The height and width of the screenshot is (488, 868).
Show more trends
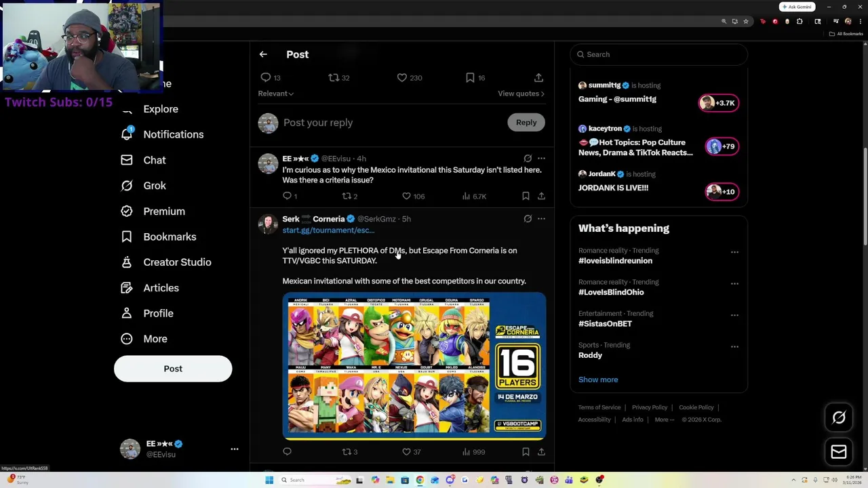pos(598,380)
